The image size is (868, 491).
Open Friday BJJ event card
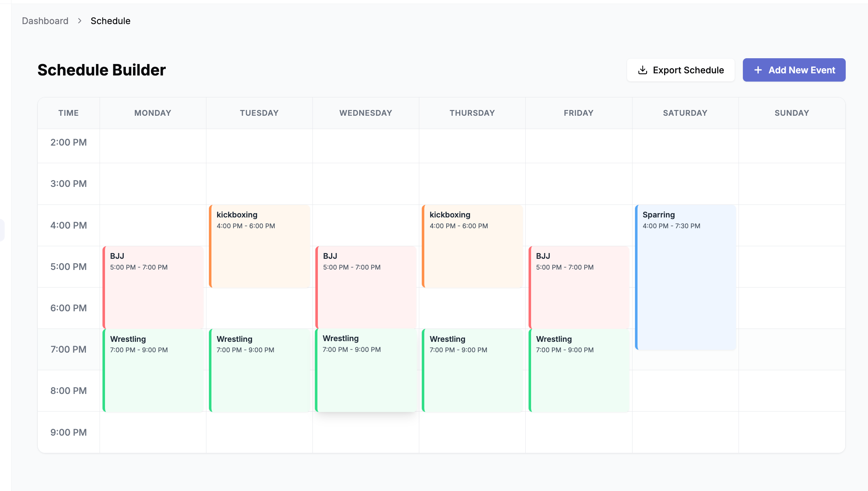coord(579,287)
